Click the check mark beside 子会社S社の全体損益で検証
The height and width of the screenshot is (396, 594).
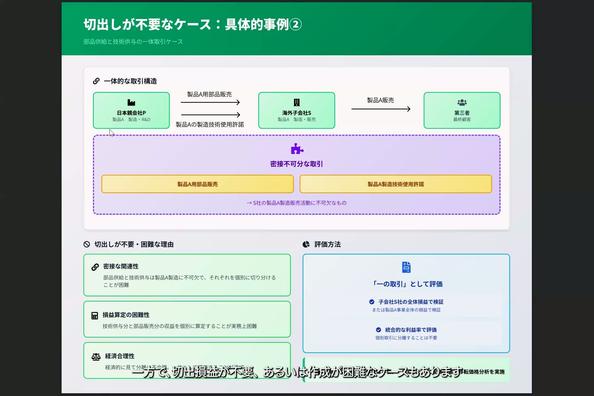point(372,302)
